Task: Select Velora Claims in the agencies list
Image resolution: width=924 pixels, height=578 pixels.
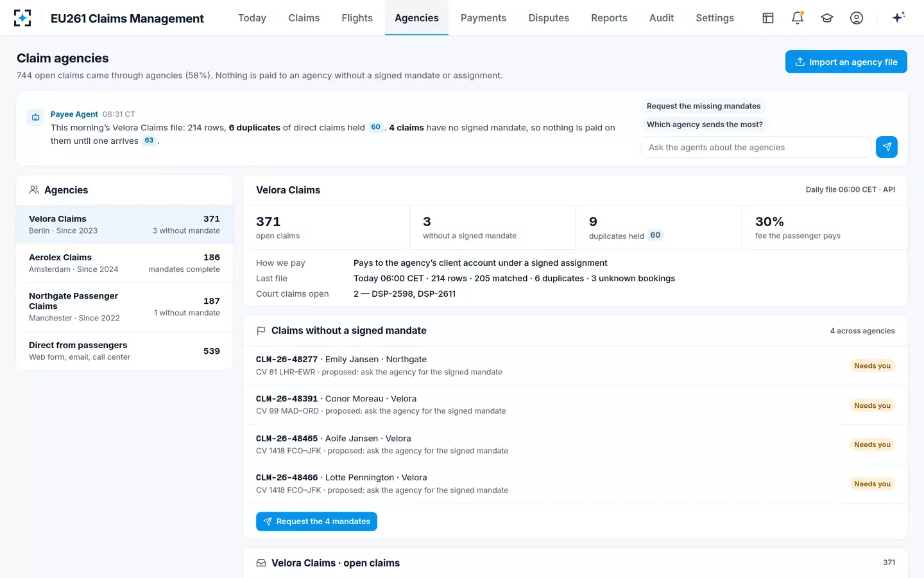Action: (x=124, y=224)
